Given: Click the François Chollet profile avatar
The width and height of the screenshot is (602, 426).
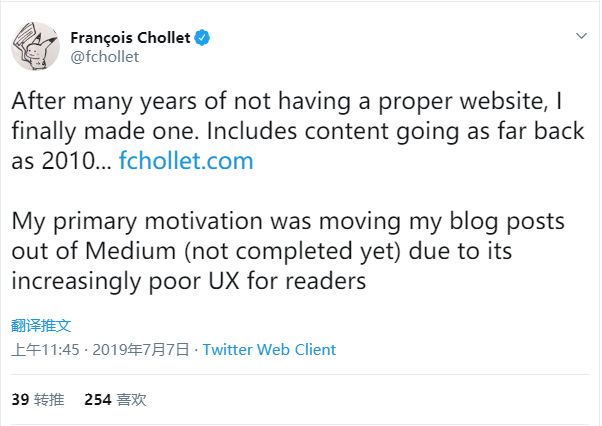Looking at the screenshot, I should (x=35, y=46).
